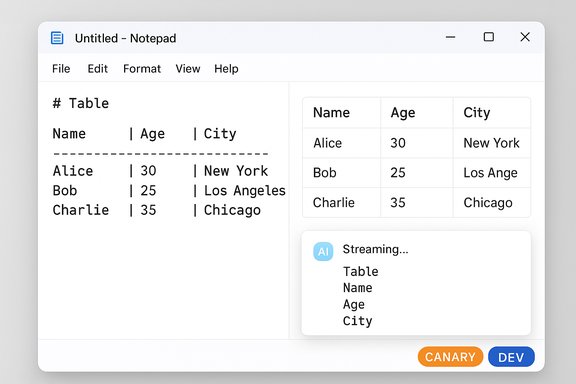The width and height of the screenshot is (576, 384).
Task: Click the 25 cell in preview table
Action: coord(417,173)
